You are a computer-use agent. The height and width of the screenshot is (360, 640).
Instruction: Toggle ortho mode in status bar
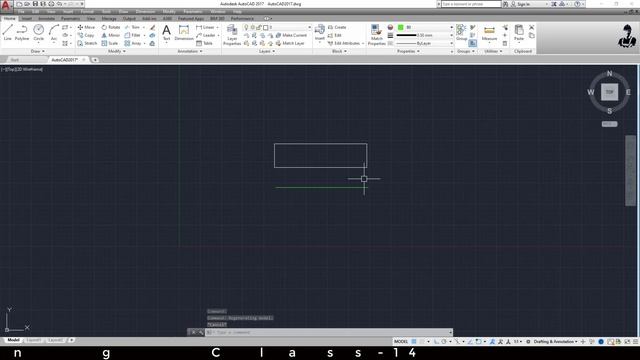(436, 342)
